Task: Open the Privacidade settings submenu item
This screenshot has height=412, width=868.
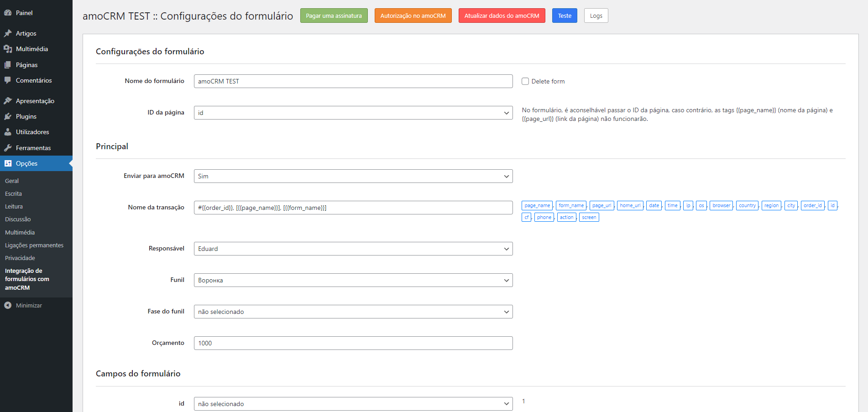Action: (20, 258)
